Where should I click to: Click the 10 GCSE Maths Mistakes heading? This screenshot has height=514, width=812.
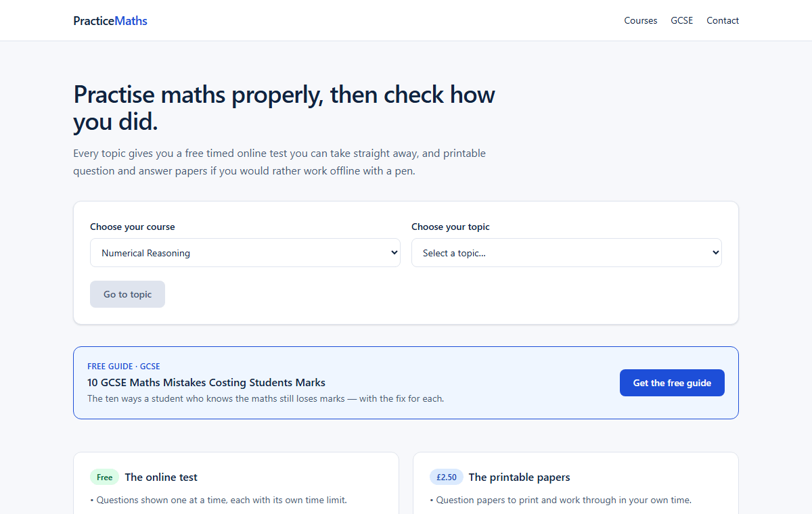pyautogui.click(x=206, y=383)
